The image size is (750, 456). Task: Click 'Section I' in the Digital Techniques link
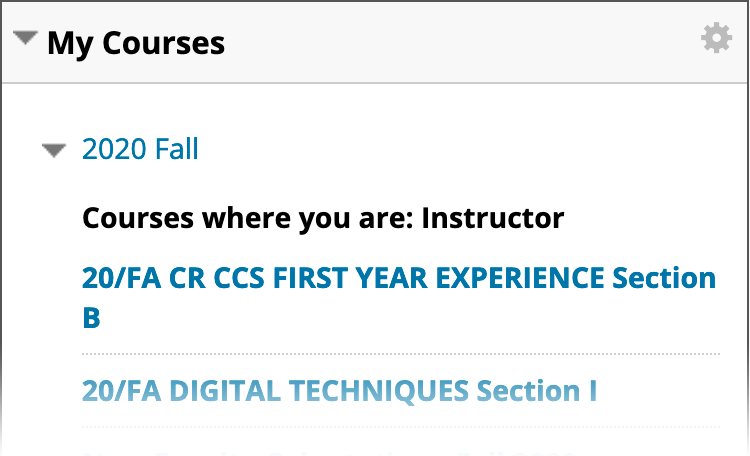tap(537, 390)
